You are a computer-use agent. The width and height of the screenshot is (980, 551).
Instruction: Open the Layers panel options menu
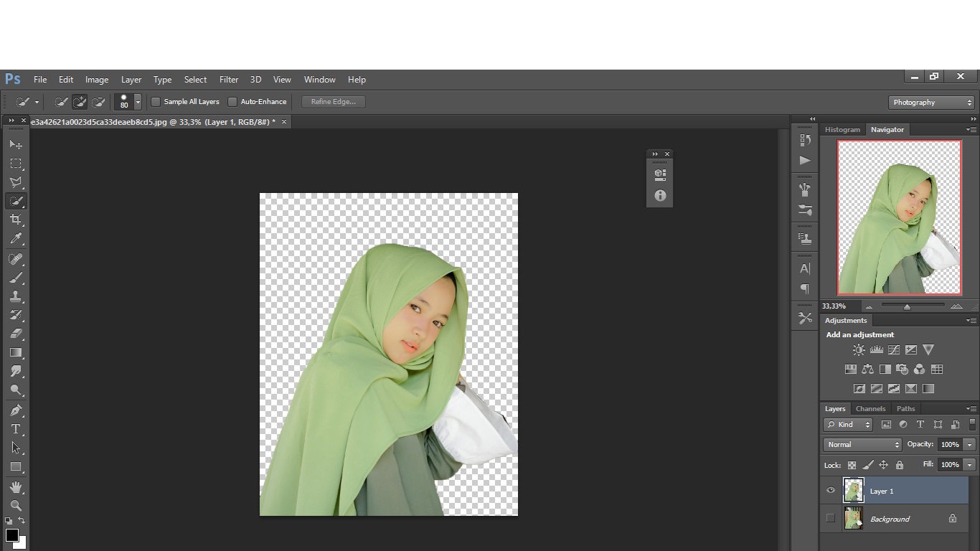(971, 409)
